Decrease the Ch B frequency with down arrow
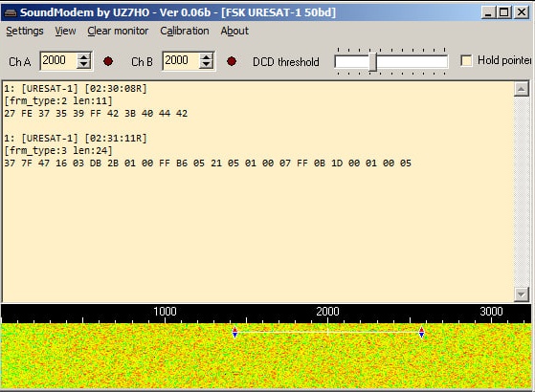The height and width of the screenshot is (392, 535). (206, 65)
